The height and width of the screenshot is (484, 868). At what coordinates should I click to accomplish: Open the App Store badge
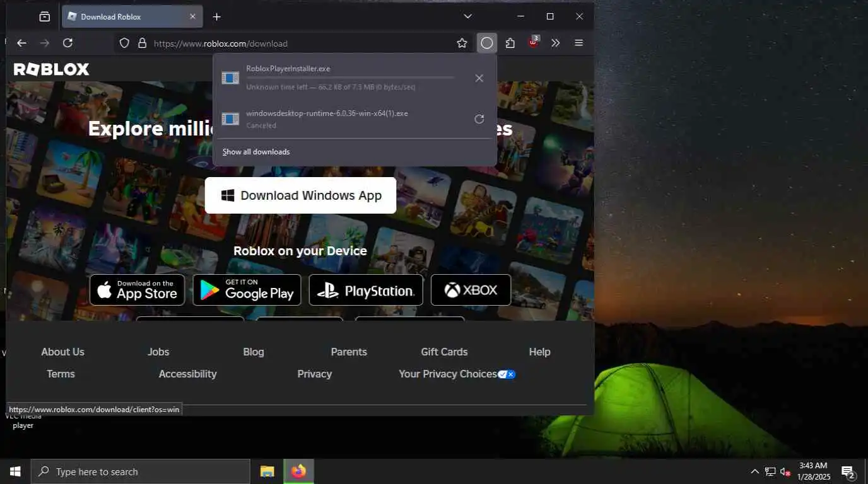pos(137,290)
